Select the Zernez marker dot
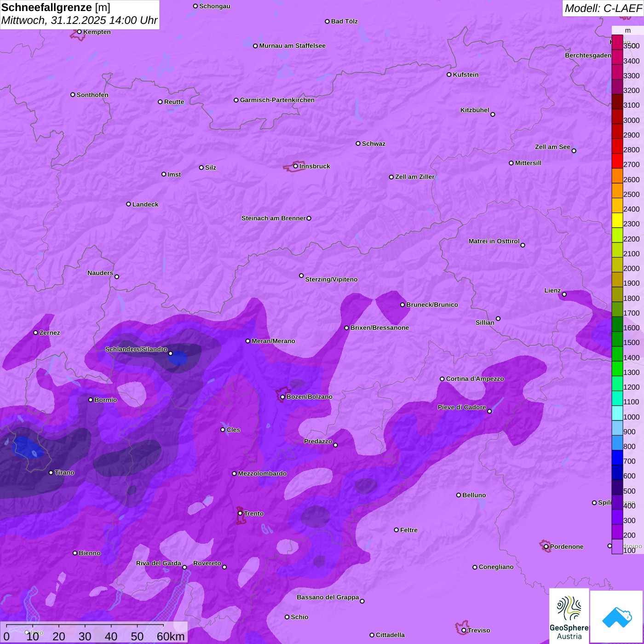Screen dimensions: 644x644 pyautogui.click(x=36, y=333)
